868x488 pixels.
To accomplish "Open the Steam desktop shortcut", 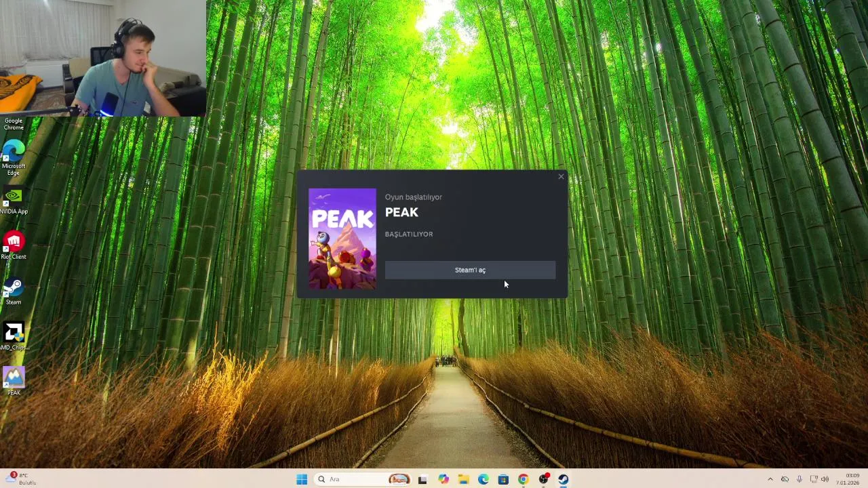I will [x=14, y=291].
